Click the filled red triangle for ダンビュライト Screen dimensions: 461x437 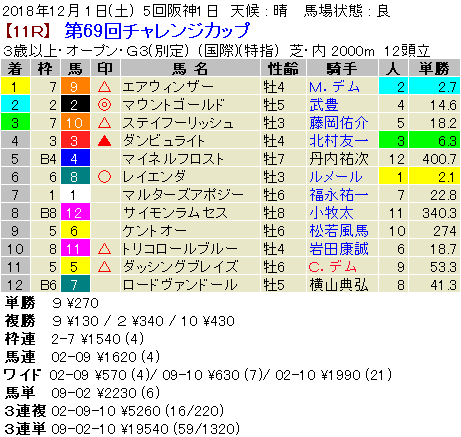pos(105,141)
